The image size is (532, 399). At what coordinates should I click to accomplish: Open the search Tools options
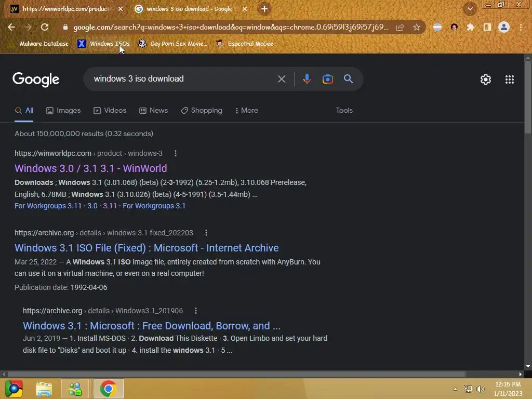tap(344, 111)
